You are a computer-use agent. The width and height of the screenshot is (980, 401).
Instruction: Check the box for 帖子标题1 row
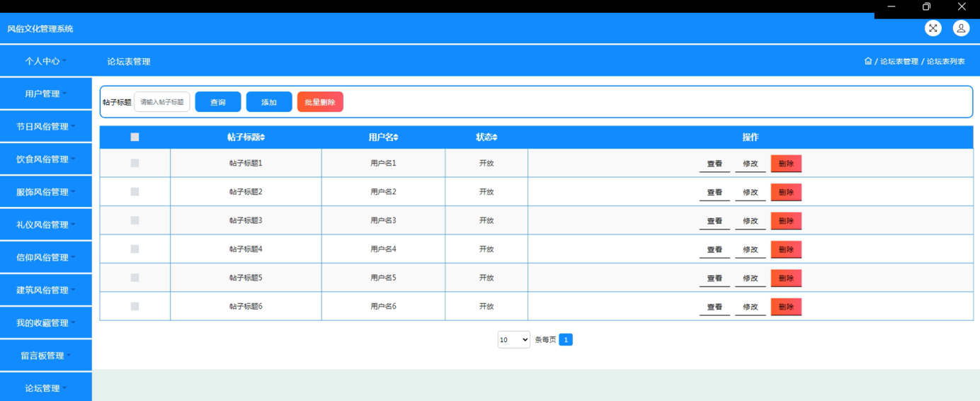pos(135,163)
